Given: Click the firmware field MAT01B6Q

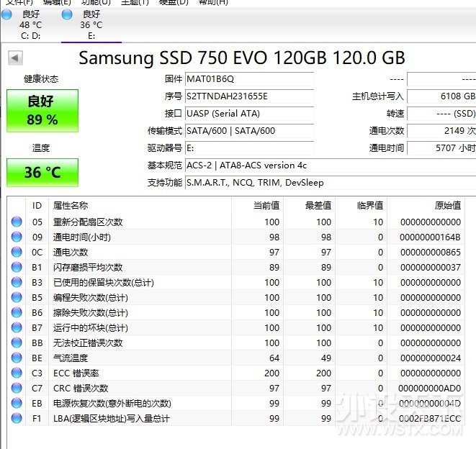Looking at the screenshot, I should point(248,79).
